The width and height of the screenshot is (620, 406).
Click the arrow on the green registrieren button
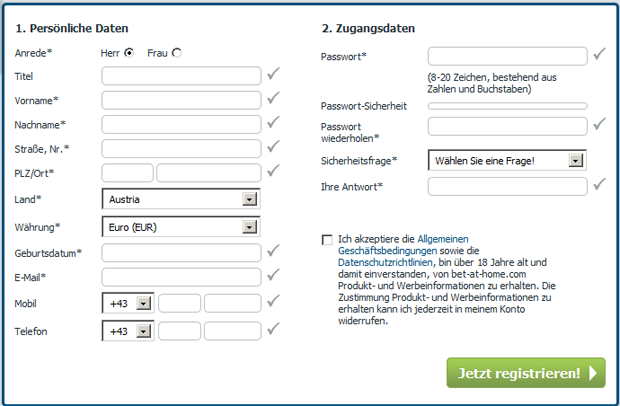pyautogui.click(x=593, y=373)
